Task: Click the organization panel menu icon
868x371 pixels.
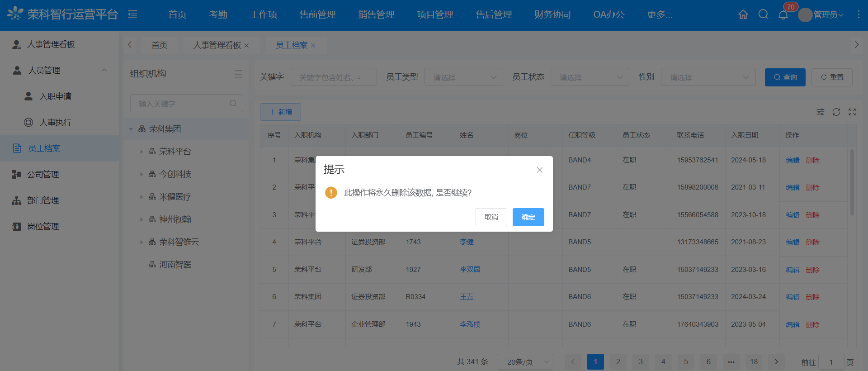Action: (x=238, y=74)
